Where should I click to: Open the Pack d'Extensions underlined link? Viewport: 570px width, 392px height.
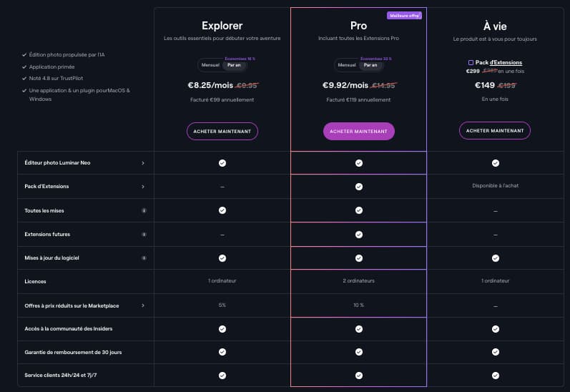point(506,62)
